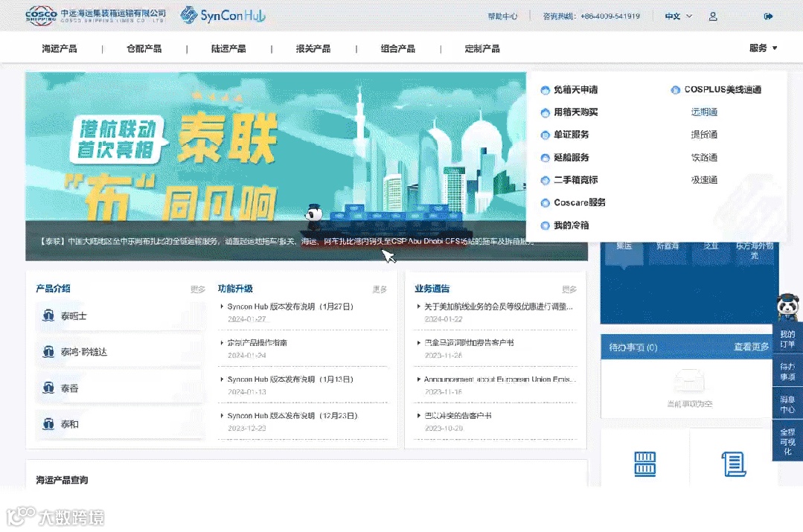Click bullet icon next to 免箱天申请
Image resolution: width=803 pixels, height=532 pixels.
click(545, 90)
